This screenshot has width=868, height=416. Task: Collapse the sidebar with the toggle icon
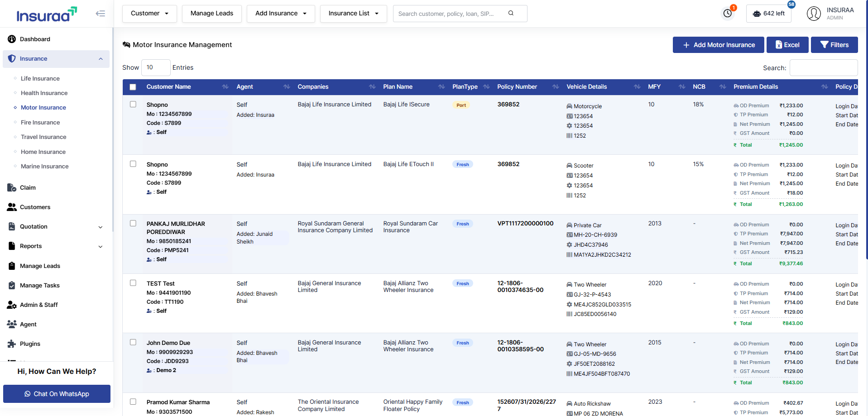pyautogui.click(x=100, y=14)
